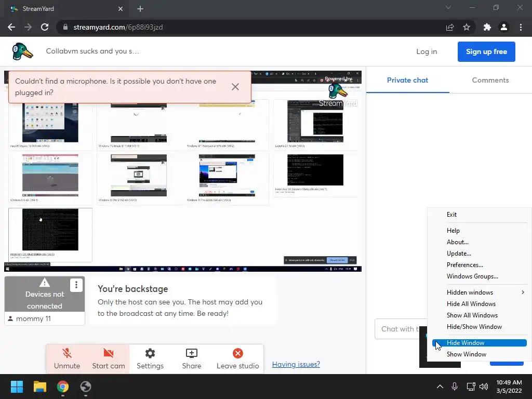
Task: Click the StreamYard duck logo
Action: (22, 51)
